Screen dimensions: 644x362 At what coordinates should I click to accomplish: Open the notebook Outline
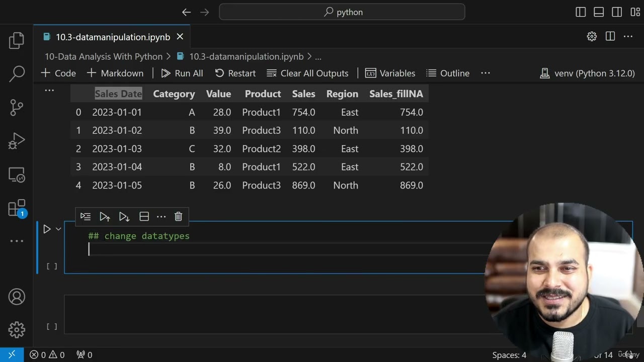[448, 73]
